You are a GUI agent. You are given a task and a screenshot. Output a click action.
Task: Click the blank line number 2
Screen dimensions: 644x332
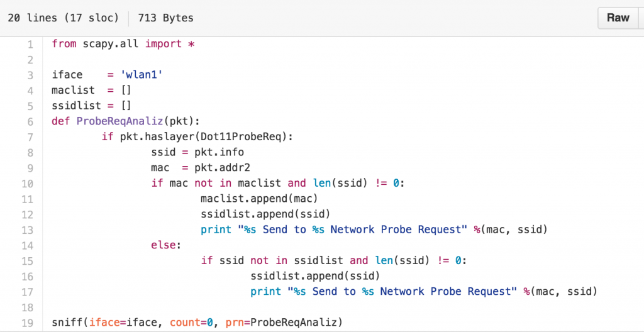click(x=30, y=60)
